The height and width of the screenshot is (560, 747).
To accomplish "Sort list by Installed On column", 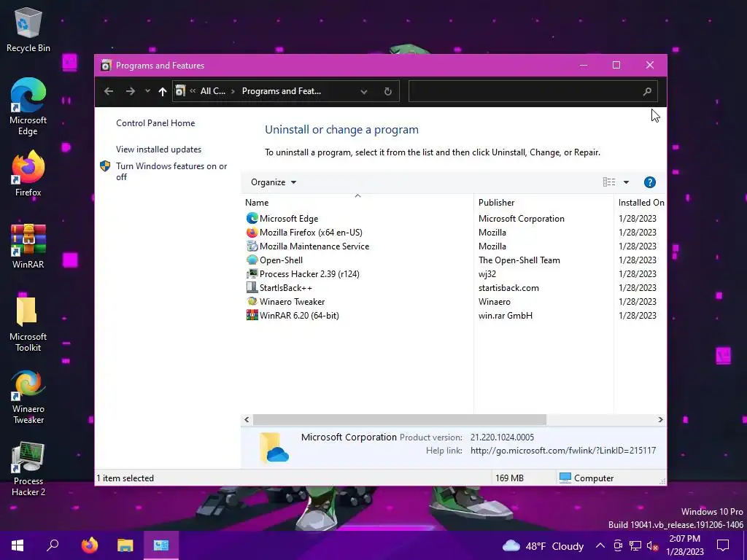I will click(640, 202).
